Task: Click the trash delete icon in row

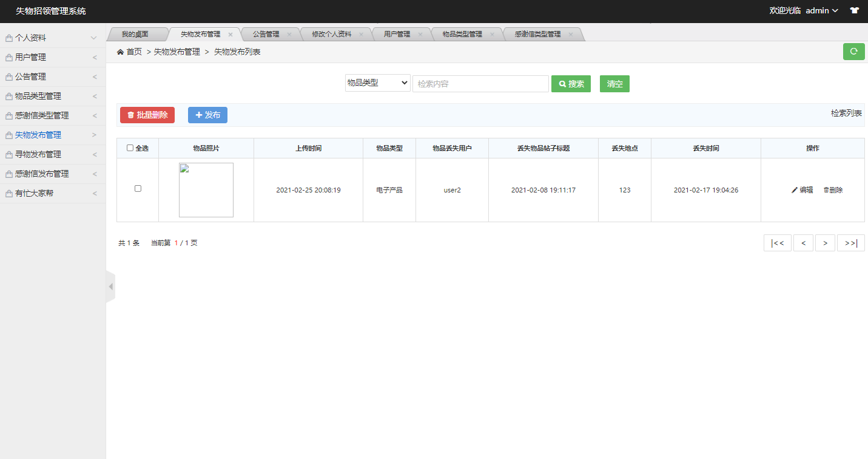Action: click(x=826, y=190)
